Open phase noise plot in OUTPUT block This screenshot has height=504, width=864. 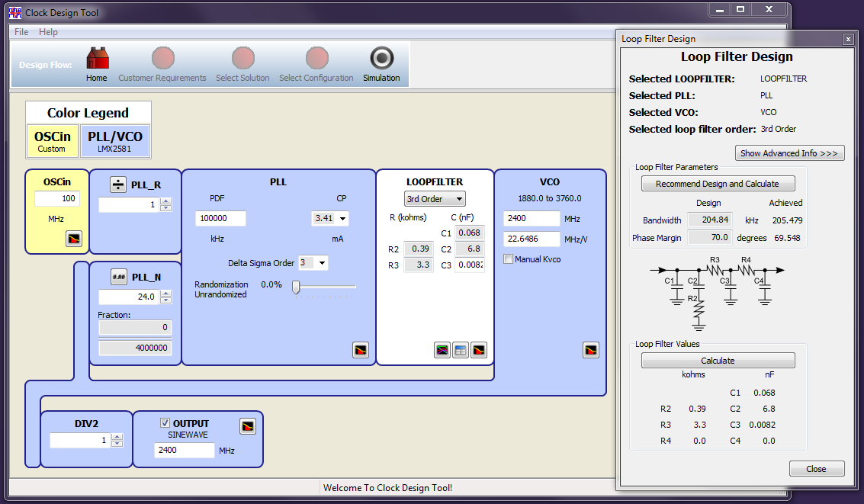tap(248, 426)
